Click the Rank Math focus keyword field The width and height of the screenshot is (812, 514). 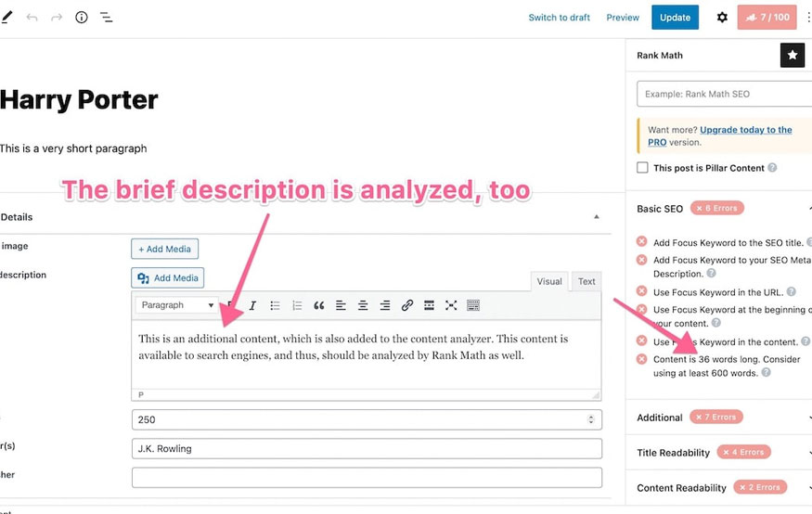coord(724,94)
